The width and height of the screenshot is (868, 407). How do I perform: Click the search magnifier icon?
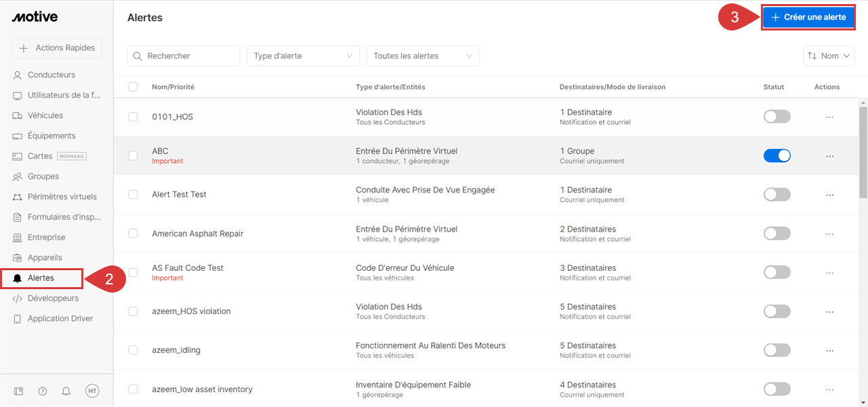138,56
